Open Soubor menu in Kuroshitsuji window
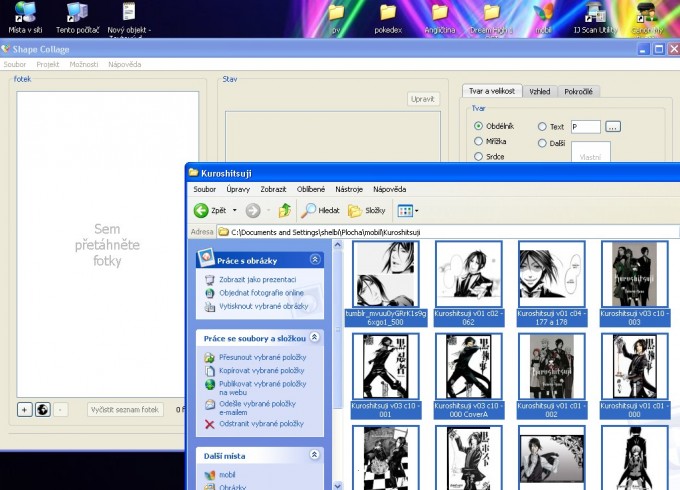The height and width of the screenshot is (490, 680). 205,189
